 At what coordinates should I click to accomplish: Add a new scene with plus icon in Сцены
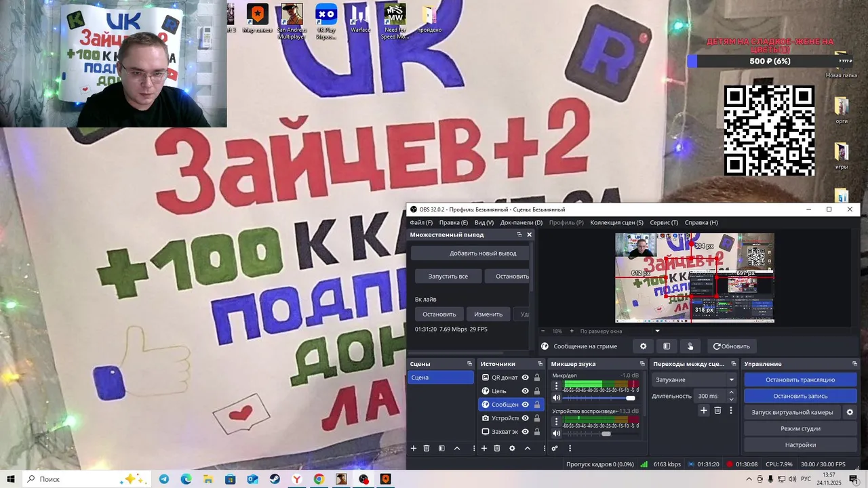pyautogui.click(x=414, y=448)
